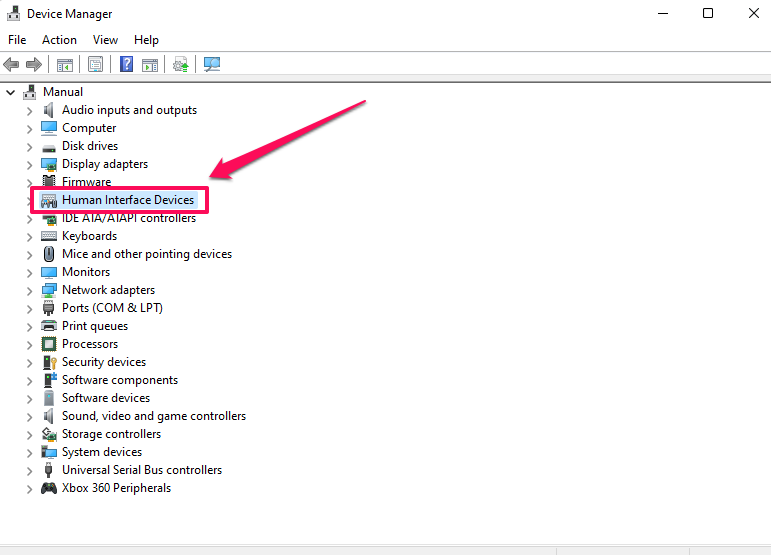This screenshot has width=771, height=555.
Task: Click the Software components icon
Action: point(50,380)
